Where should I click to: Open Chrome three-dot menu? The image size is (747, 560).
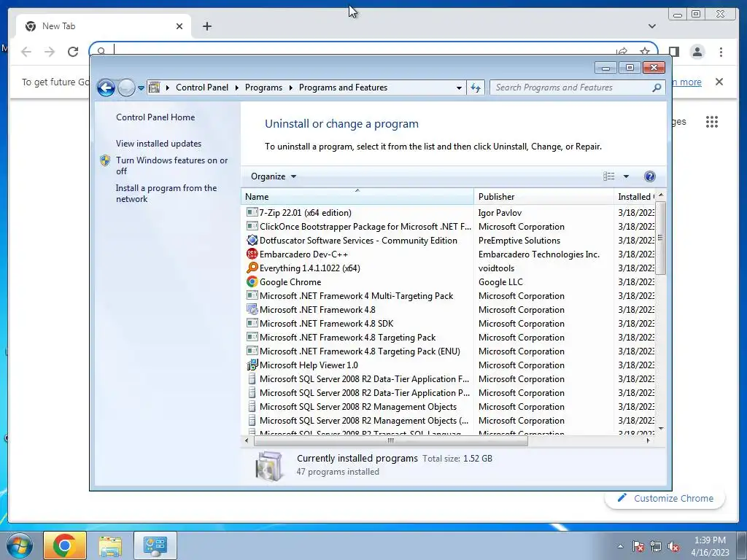[721, 52]
